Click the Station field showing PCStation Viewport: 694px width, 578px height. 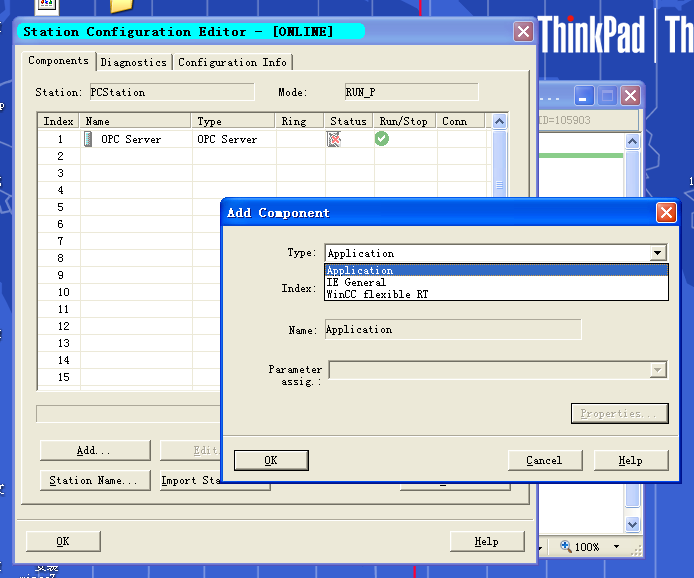172,92
